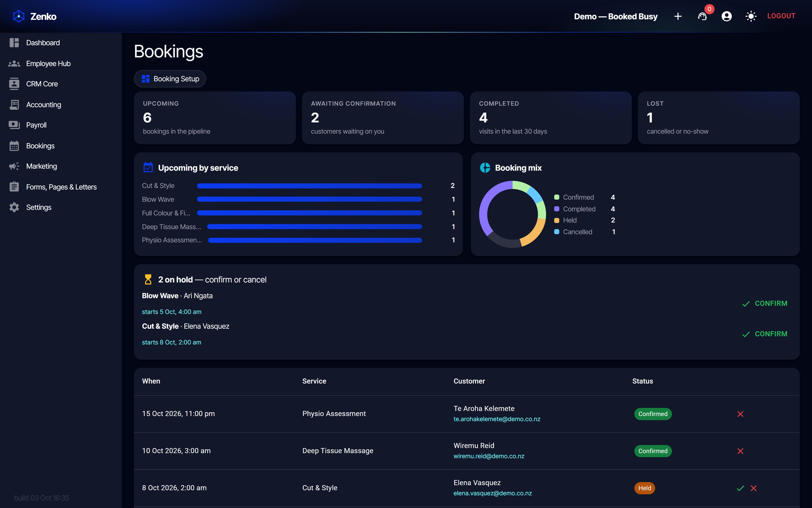Click Confirmed badge for Wiremu Reid

point(653,451)
